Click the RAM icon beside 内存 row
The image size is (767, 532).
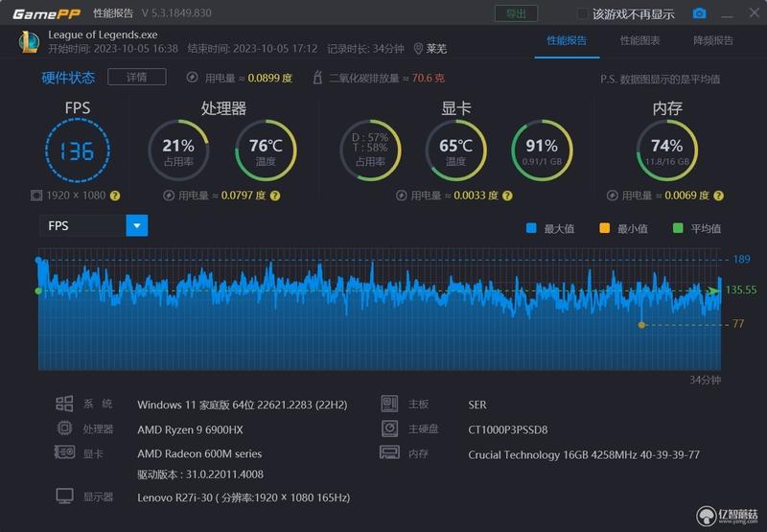click(389, 452)
